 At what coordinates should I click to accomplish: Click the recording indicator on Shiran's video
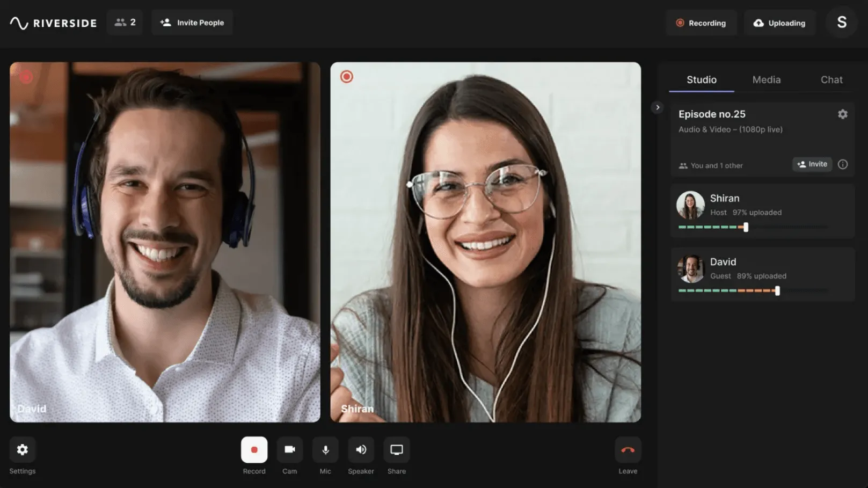tap(347, 77)
